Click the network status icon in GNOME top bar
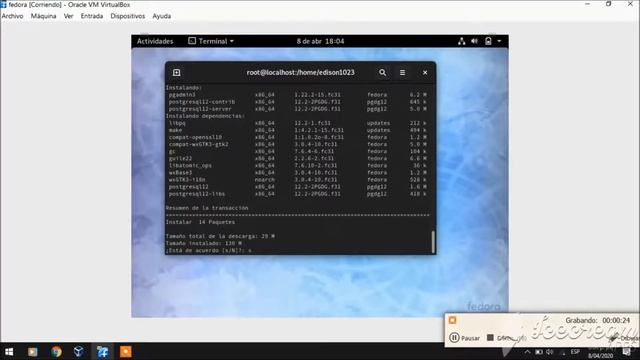 (462, 41)
